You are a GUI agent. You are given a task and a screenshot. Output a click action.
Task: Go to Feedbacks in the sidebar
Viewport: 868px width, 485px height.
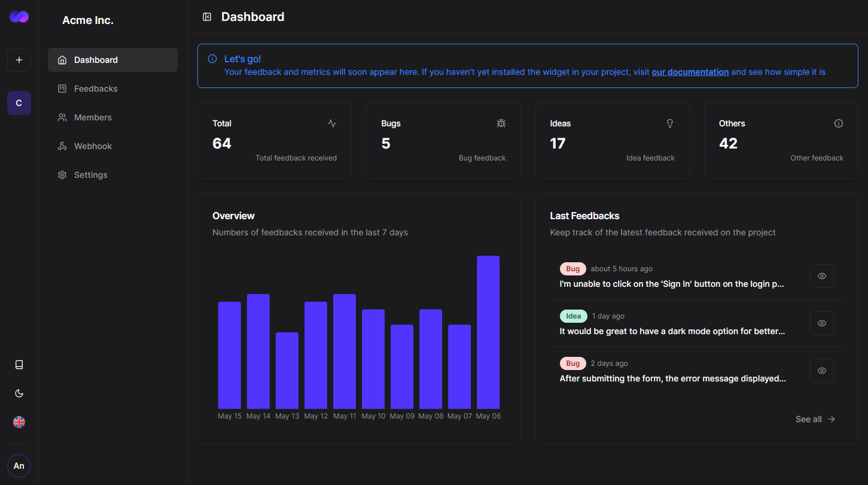(x=96, y=89)
